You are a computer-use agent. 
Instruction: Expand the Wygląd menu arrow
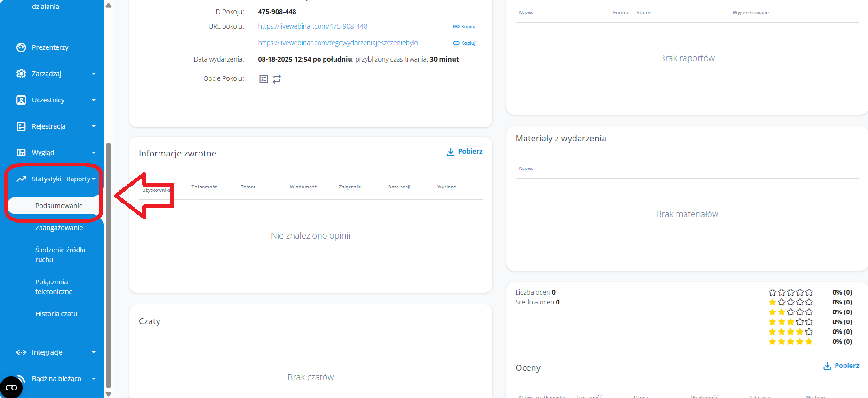pyautogui.click(x=94, y=153)
